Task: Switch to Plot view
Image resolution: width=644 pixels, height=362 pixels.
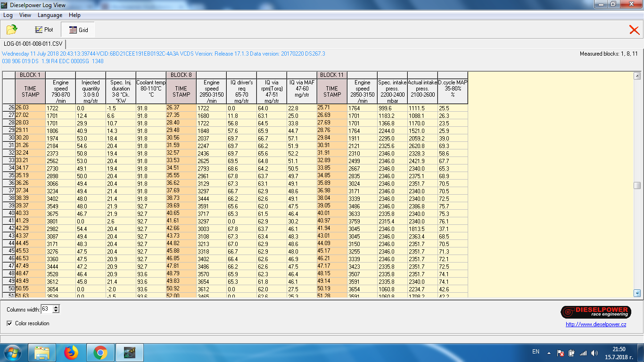Action: (x=44, y=30)
